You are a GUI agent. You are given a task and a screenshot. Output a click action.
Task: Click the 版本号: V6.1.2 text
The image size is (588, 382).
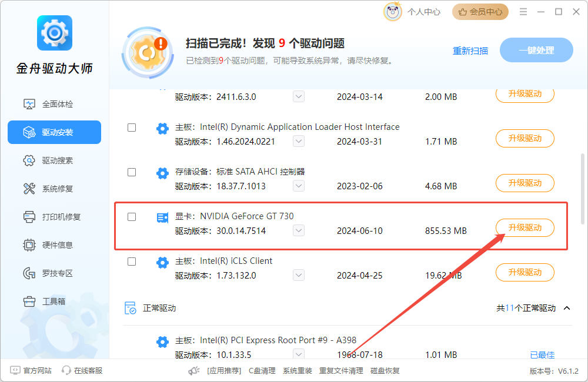point(554,371)
